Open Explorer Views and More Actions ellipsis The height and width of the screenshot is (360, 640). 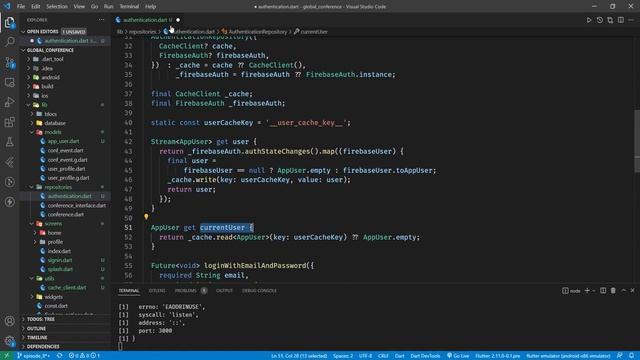pos(101,20)
